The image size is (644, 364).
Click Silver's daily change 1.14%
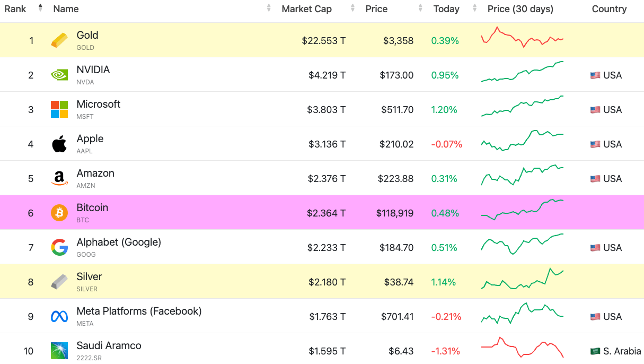(x=444, y=282)
